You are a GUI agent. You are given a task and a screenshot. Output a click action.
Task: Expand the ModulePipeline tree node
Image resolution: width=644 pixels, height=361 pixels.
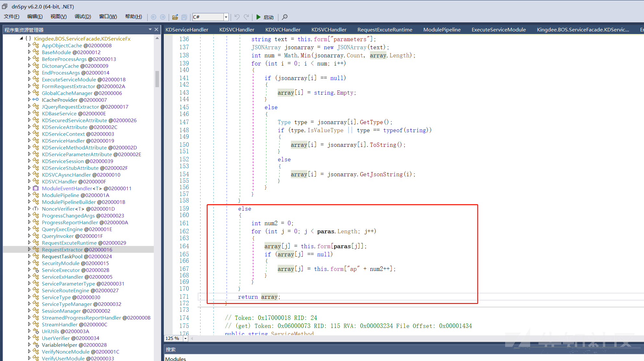(x=29, y=195)
